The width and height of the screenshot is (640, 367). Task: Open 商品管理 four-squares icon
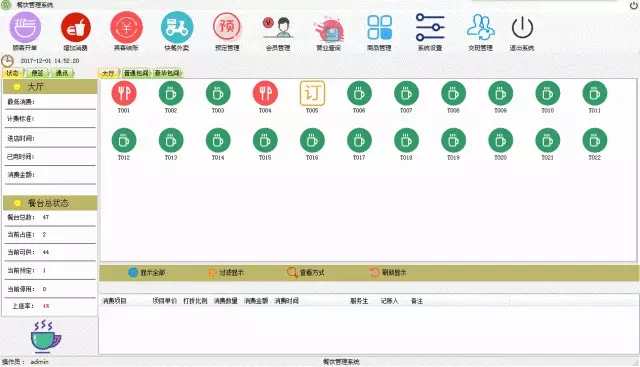380,27
